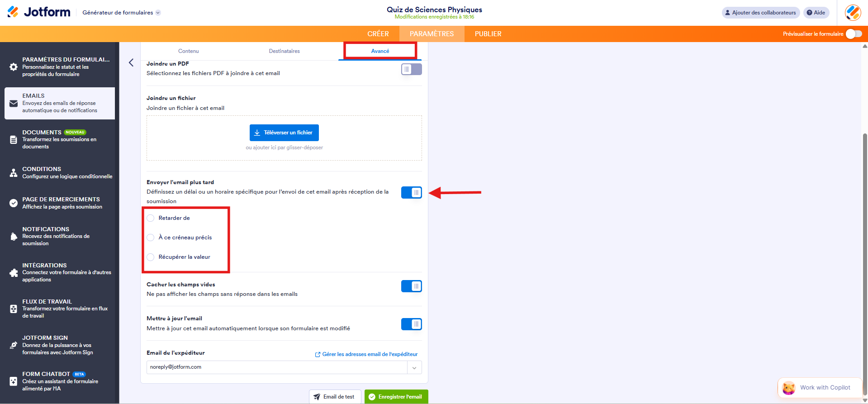Screen dimensions: 868x404
Task: Open the Flux de travail section
Action: point(60,309)
